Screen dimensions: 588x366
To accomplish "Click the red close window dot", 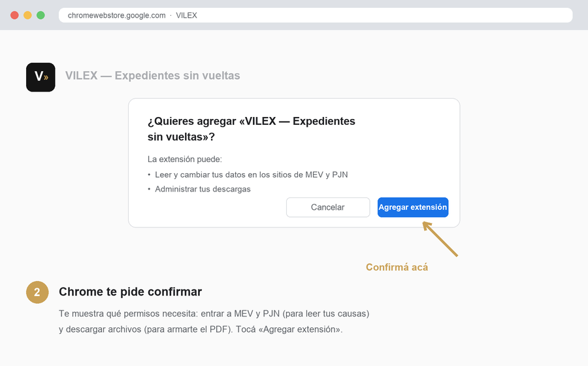I will click(14, 16).
